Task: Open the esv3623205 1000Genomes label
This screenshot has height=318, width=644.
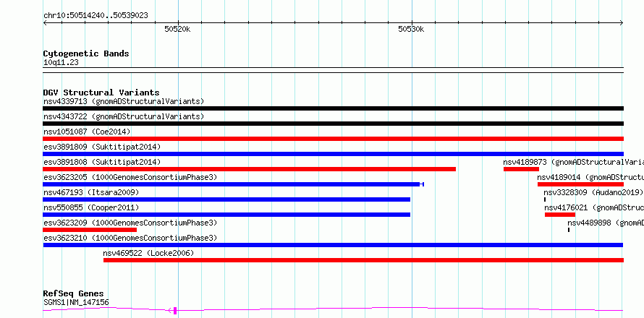Action: [x=130, y=177]
